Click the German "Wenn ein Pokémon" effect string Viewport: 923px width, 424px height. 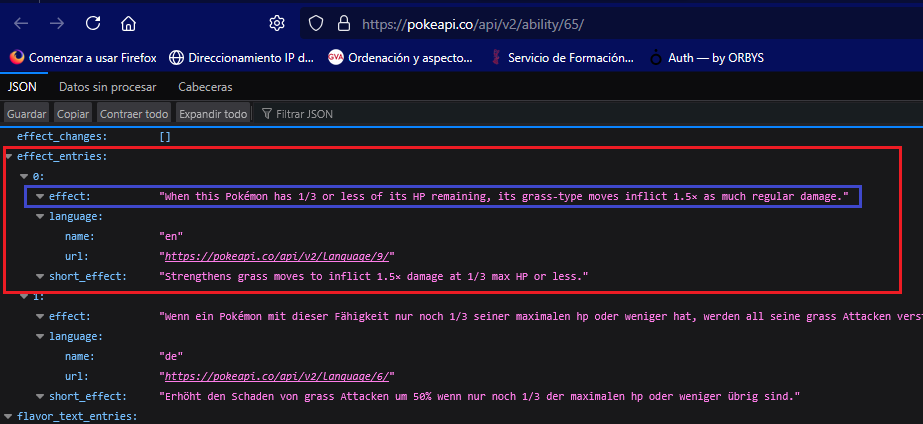click(540, 317)
